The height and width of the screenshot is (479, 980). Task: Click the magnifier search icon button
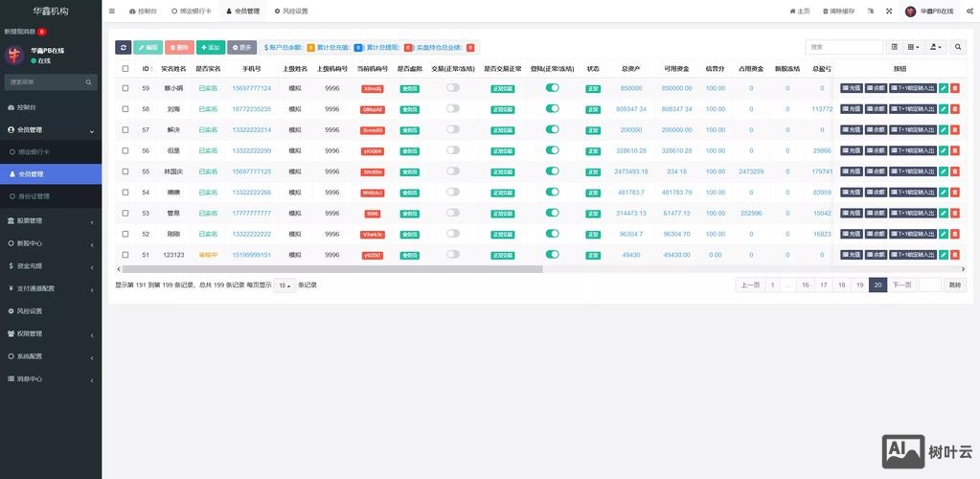(x=959, y=47)
